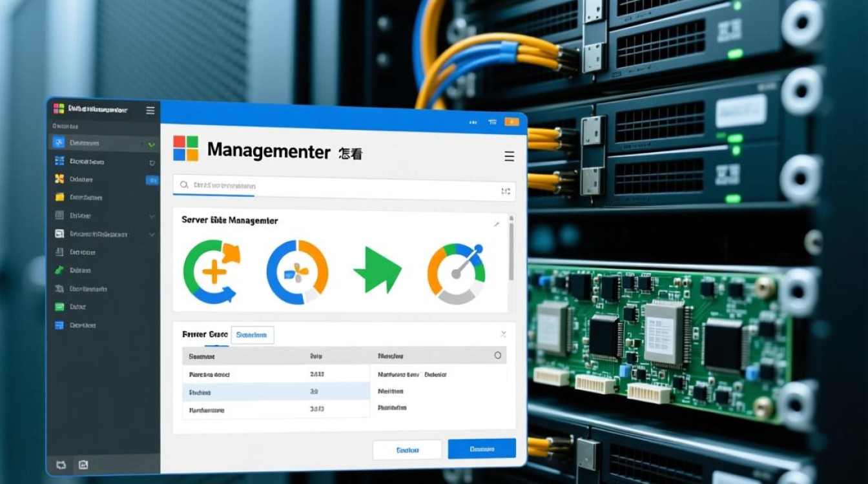Screen dimensions: 868x484
Task: Toggle the blue badge on third sidebar item
Action: 152,180
